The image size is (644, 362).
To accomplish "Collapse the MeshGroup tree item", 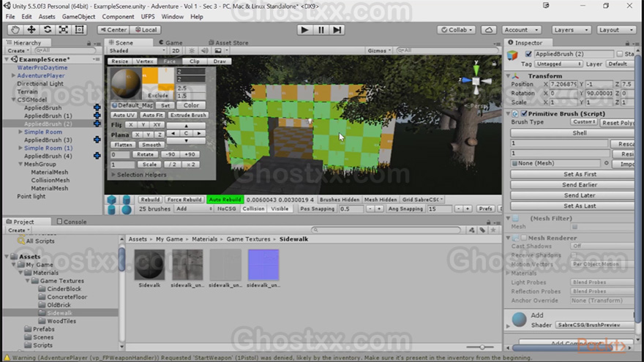I will (x=20, y=164).
